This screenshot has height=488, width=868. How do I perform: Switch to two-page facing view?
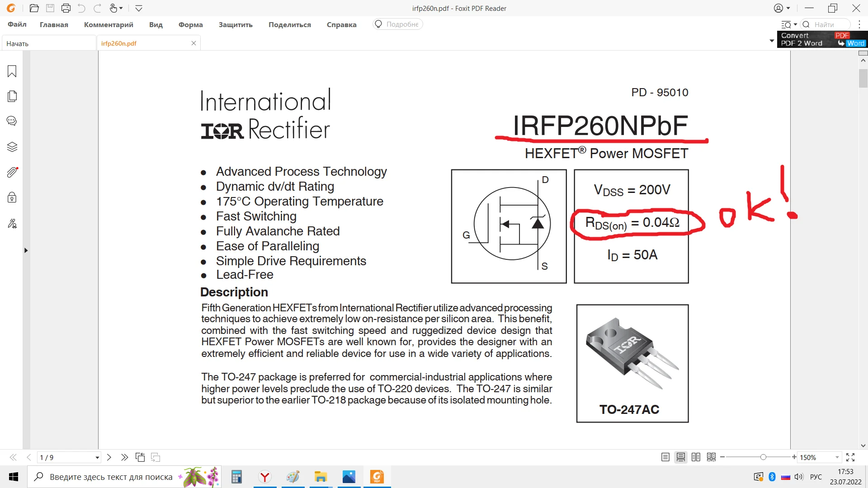[696, 457]
